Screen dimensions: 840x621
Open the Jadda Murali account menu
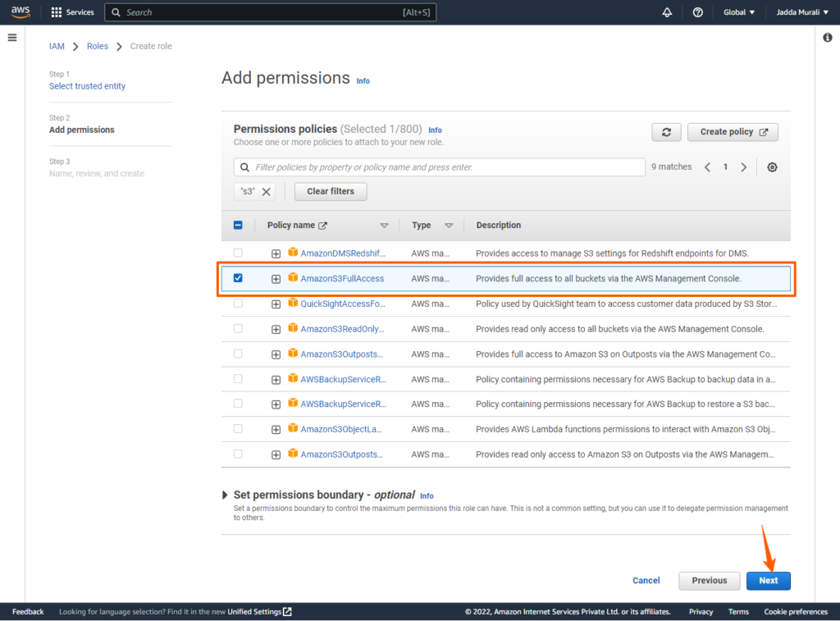click(x=802, y=12)
